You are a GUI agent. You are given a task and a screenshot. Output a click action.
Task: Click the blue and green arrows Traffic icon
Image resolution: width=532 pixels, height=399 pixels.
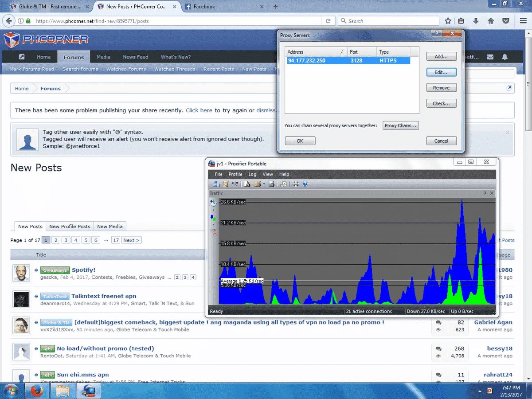213,218
